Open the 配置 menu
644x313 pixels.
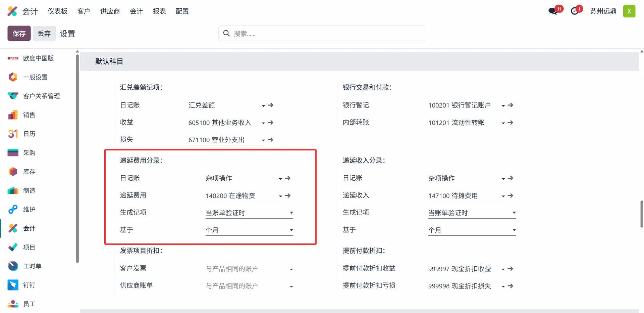(182, 11)
